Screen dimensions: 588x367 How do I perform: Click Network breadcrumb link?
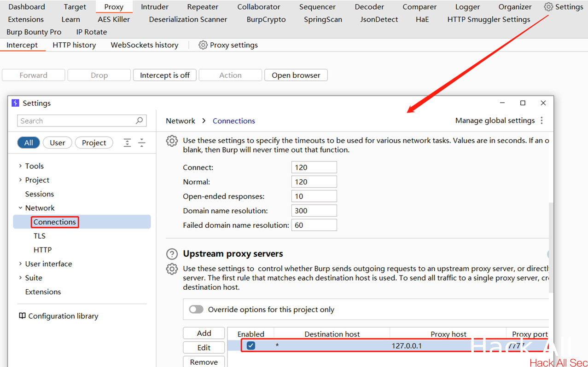pos(180,120)
